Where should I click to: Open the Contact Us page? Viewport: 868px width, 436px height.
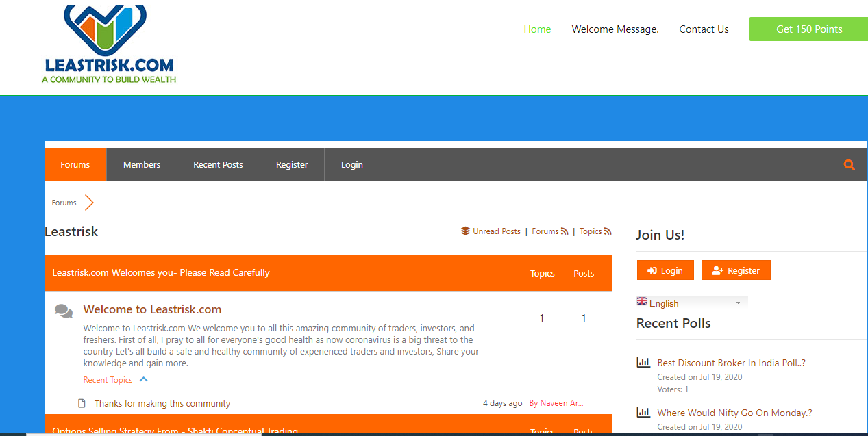tap(704, 29)
